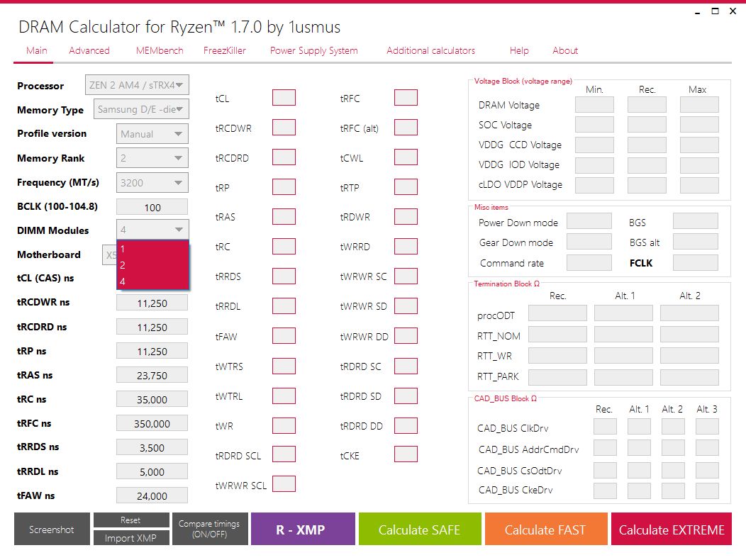Viewport: 746px width, 560px height.
Task: Click the tRCDWR ns value field
Action: coord(152,303)
